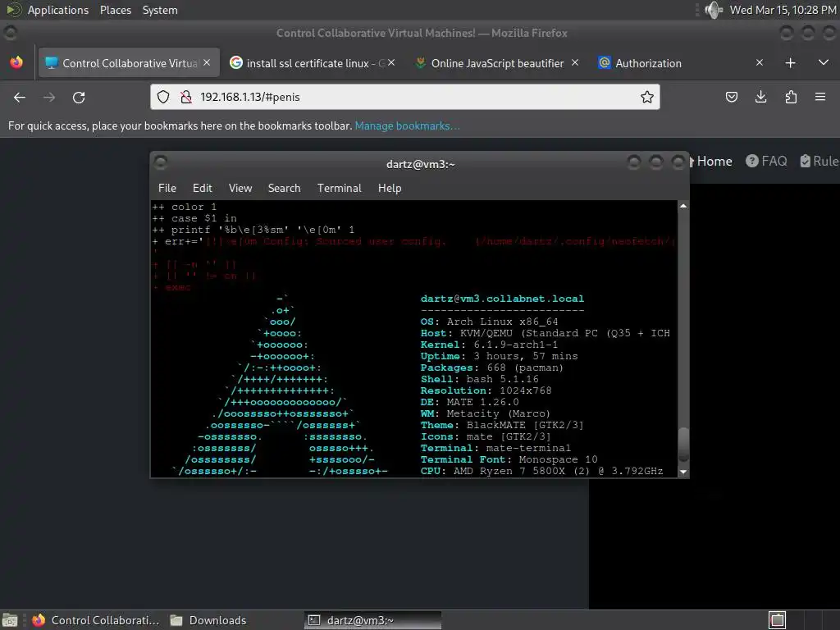Bookmark this page with the star icon
This screenshot has width=840, height=630.
pyautogui.click(x=647, y=97)
